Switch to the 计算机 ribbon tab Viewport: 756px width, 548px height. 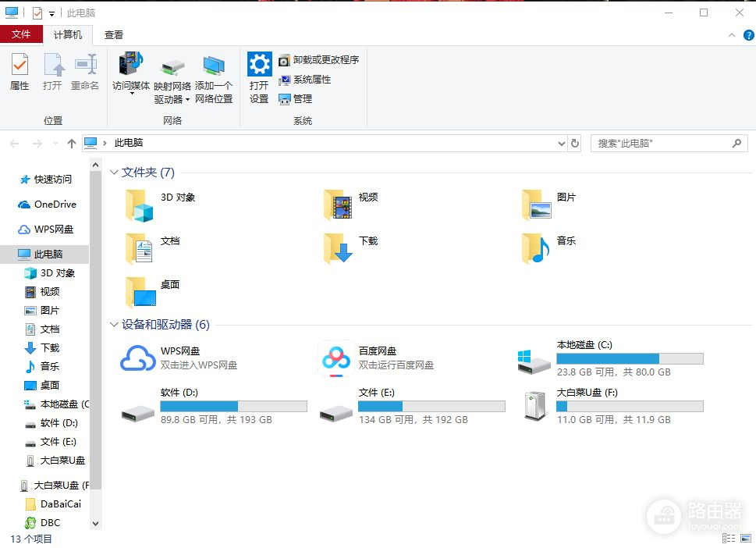pyautogui.click(x=68, y=34)
